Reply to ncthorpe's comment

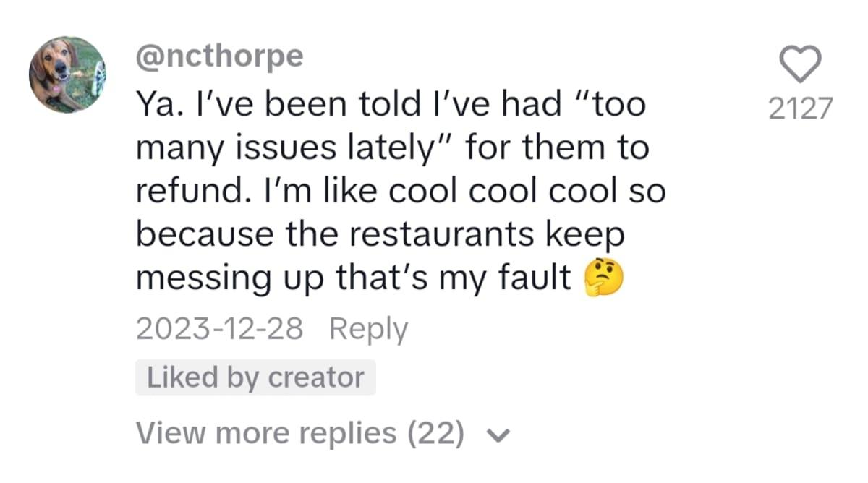[368, 329]
